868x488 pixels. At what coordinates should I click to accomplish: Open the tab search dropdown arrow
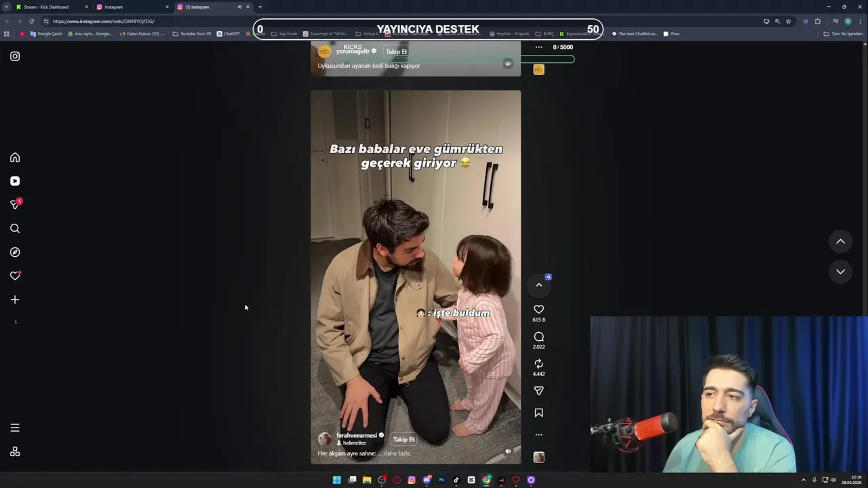tap(7, 7)
